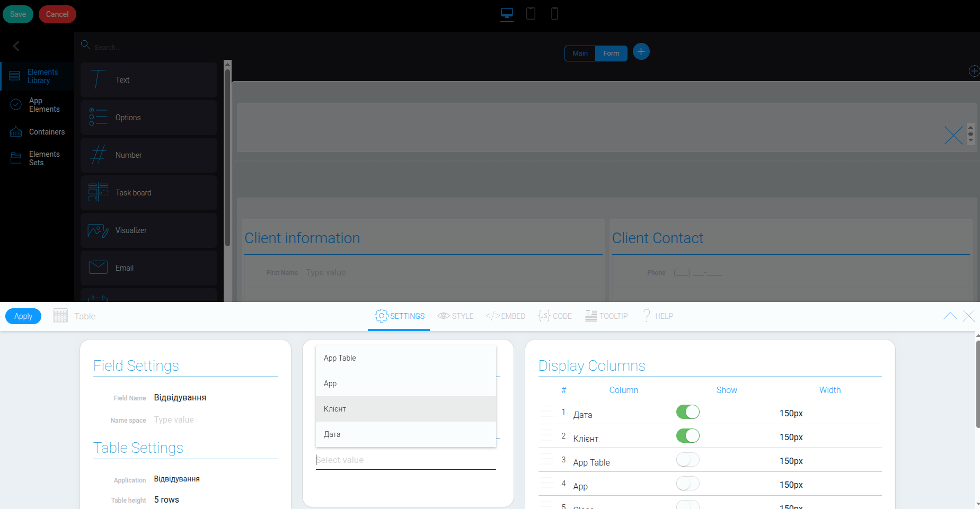Open App Elements section
The width and height of the screenshot is (980, 509).
[37, 105]
